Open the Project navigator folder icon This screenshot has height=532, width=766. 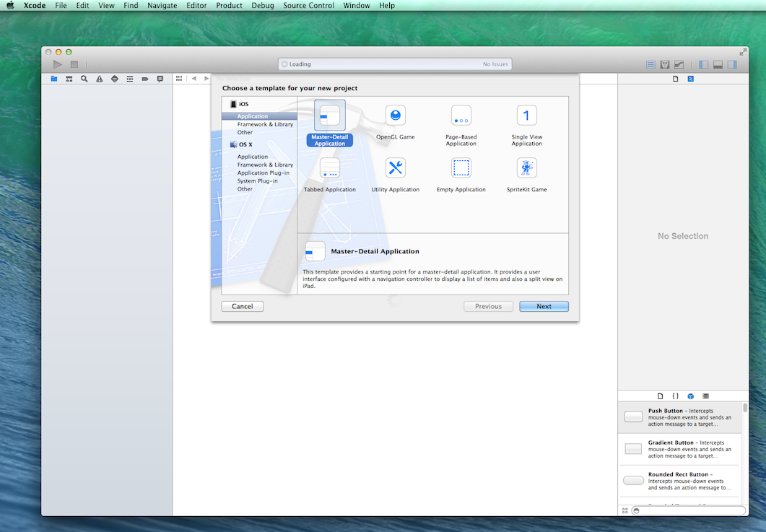(54, 79)
